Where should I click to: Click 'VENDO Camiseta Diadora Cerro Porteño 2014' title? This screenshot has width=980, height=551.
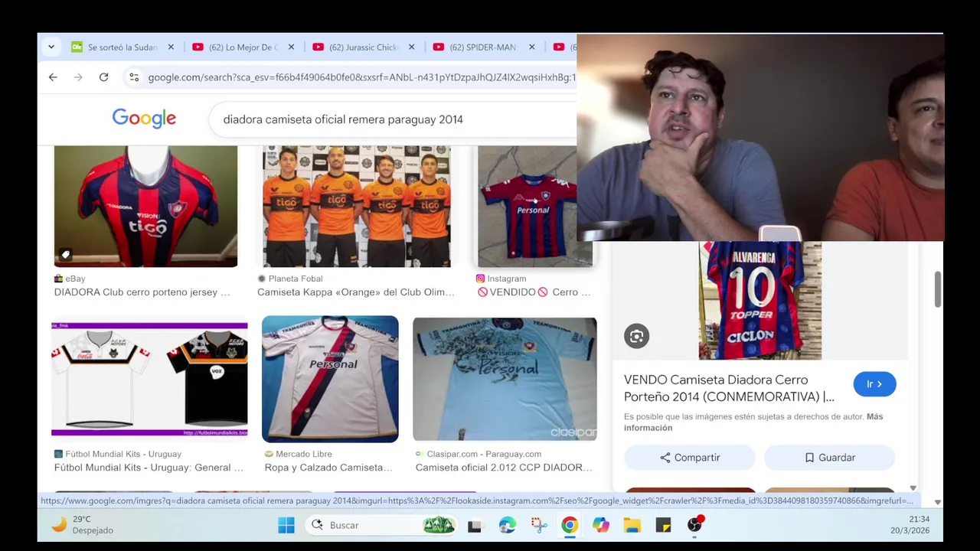pos(729,388)
